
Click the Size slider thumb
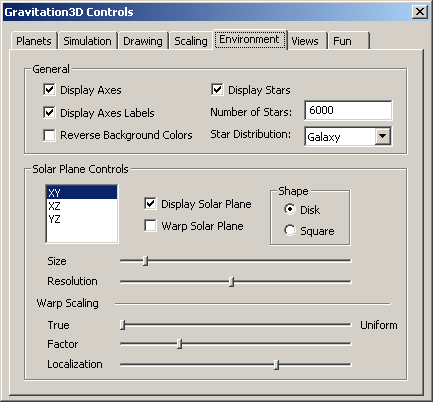click(145, 261)
